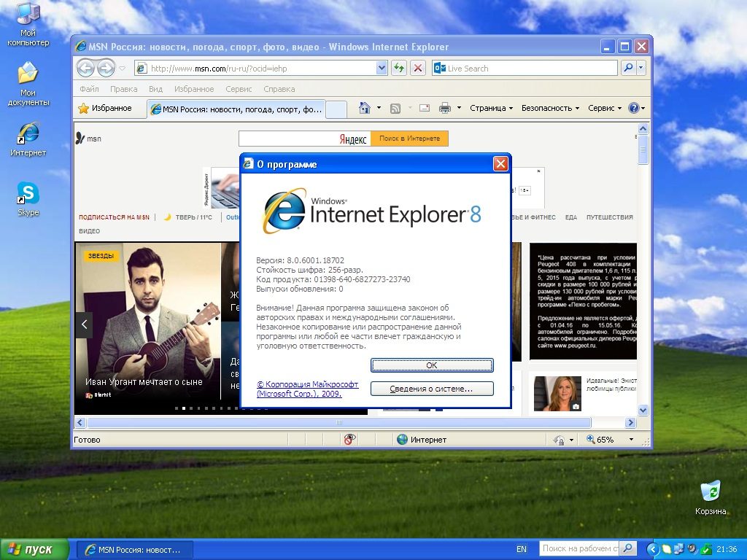The height and width of the screenshot is (560, 747).
Task: Click the RSS feeds icon
Action: pos(395,109)
